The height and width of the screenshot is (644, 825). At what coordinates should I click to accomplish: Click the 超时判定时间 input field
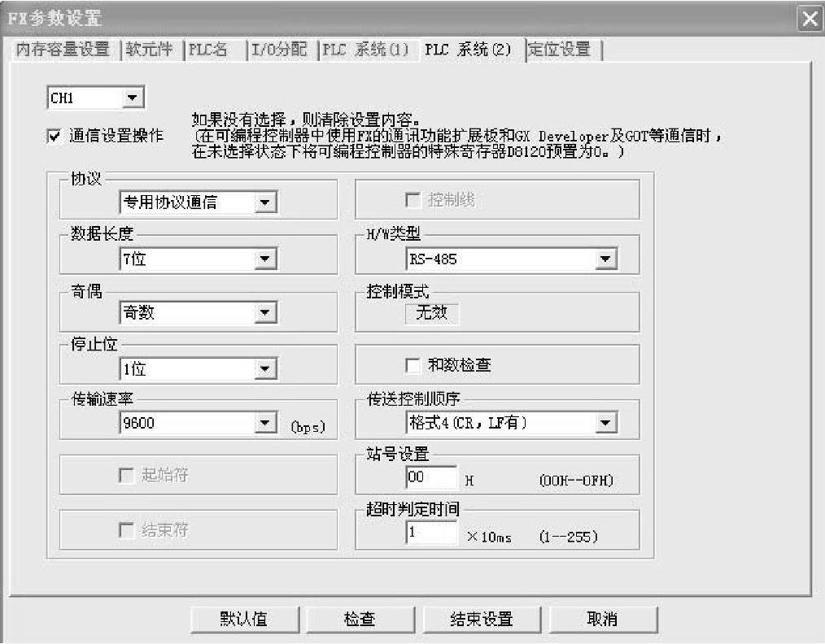tap(431, 533)
